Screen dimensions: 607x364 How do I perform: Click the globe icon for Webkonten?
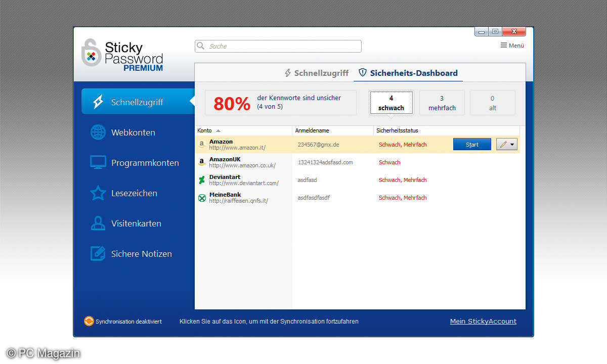(x=98, y=132)
